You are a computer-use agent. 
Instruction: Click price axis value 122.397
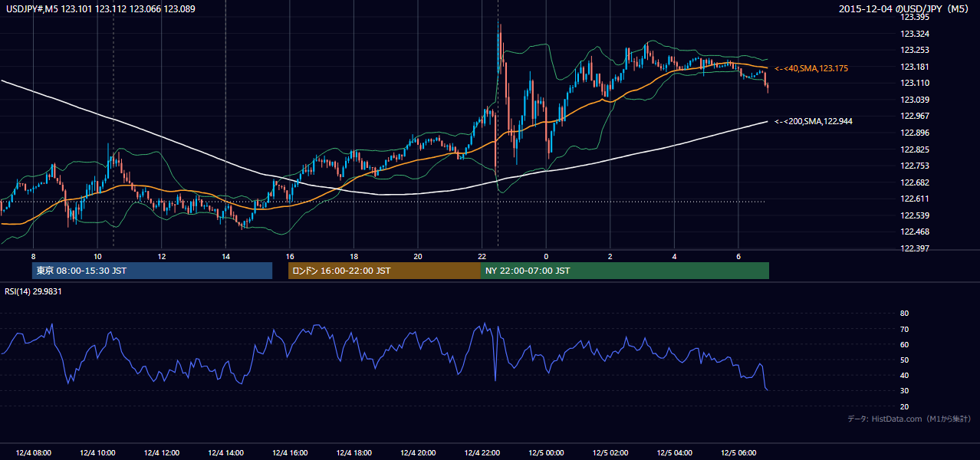pyautogui.click(x=914, y=248)
